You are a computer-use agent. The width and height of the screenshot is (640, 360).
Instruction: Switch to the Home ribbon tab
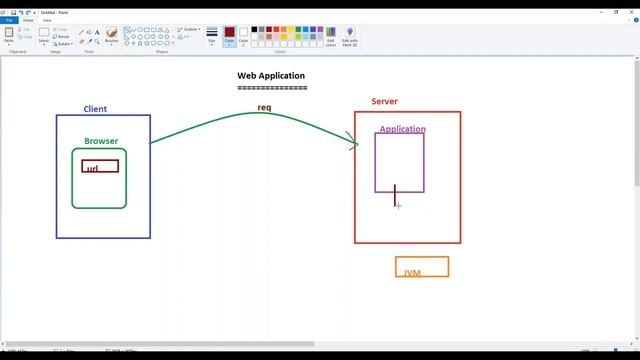[28, 20]
